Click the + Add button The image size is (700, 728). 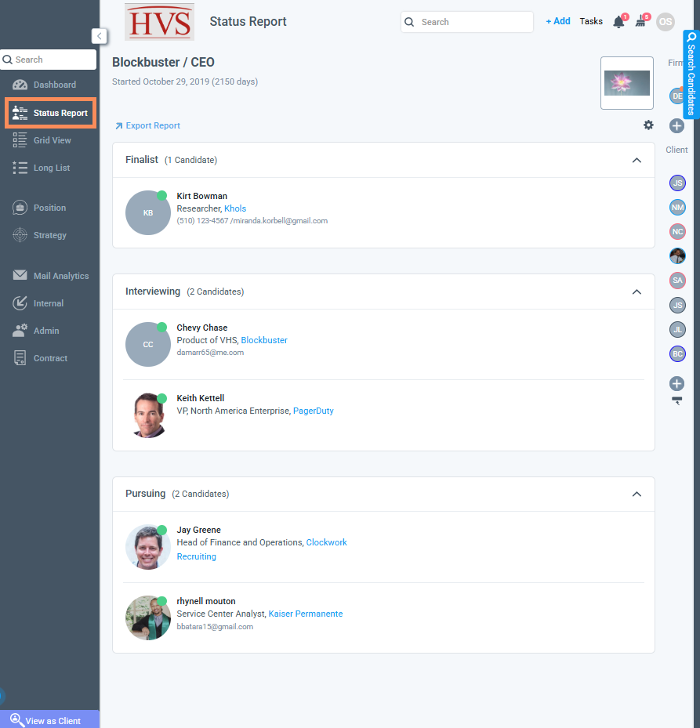[x=558, y=21]
